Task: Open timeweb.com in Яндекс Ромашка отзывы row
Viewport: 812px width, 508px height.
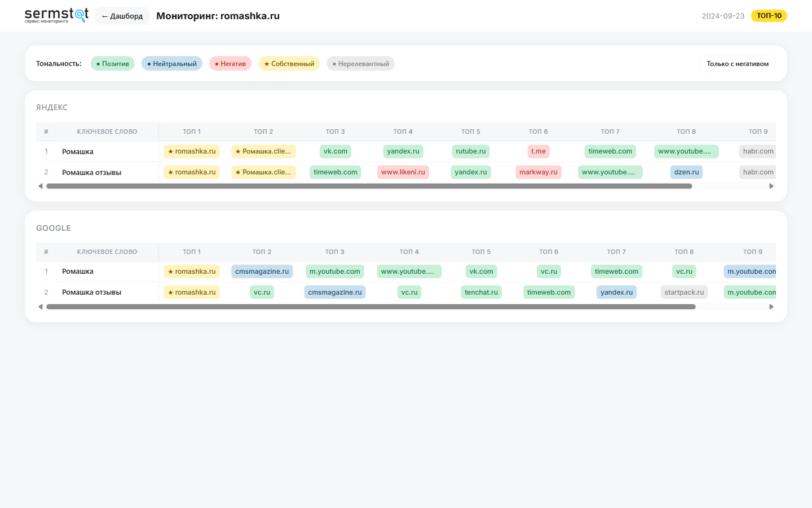Action: pos(336,172)
